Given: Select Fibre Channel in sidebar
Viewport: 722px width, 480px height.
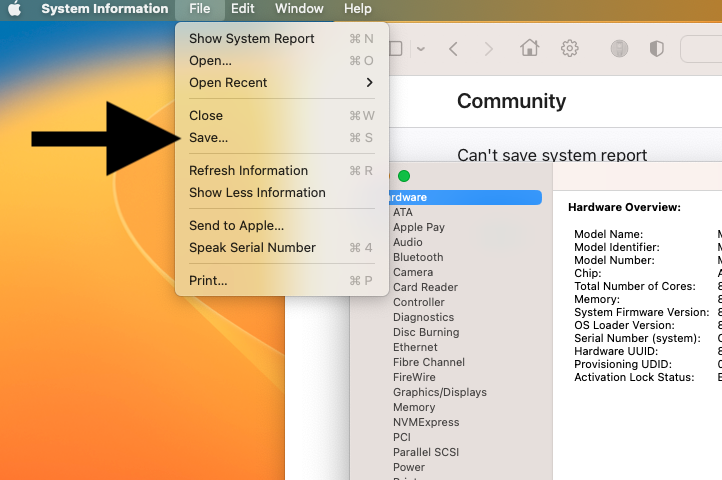Looking at the screenshot, I should click(429, 363).
